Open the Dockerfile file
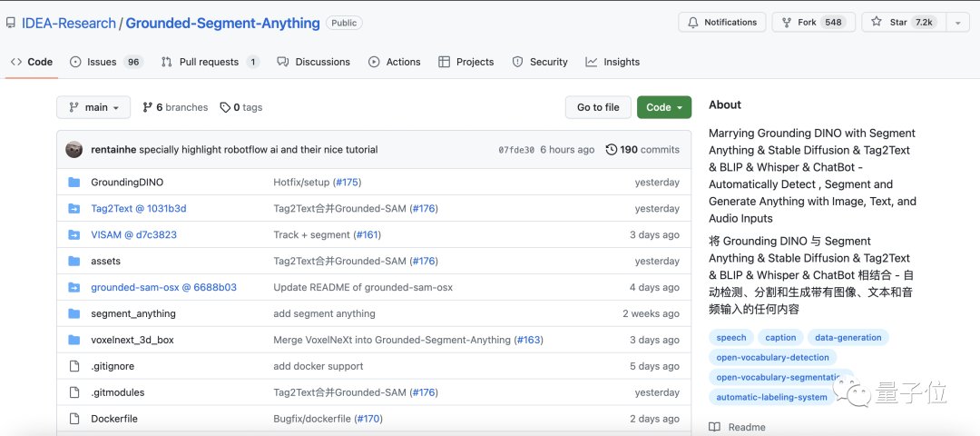980x436 pixels. [114, 419]
